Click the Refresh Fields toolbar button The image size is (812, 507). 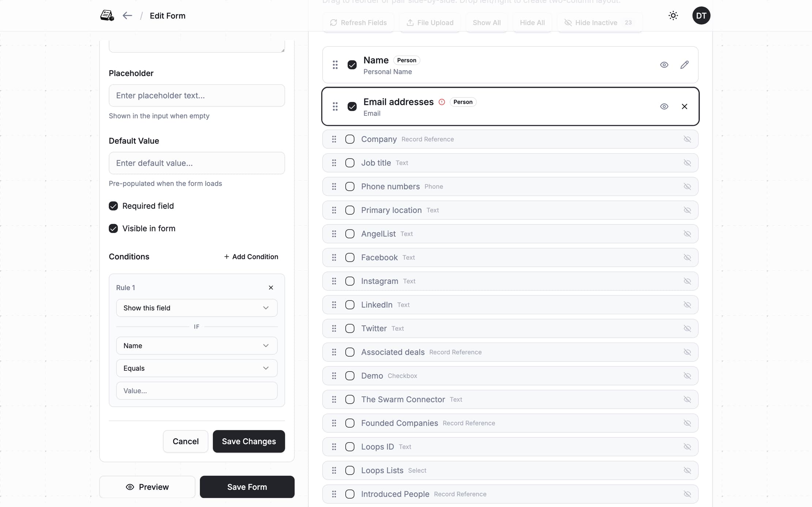pyautogui.click(x=358, y=23)
